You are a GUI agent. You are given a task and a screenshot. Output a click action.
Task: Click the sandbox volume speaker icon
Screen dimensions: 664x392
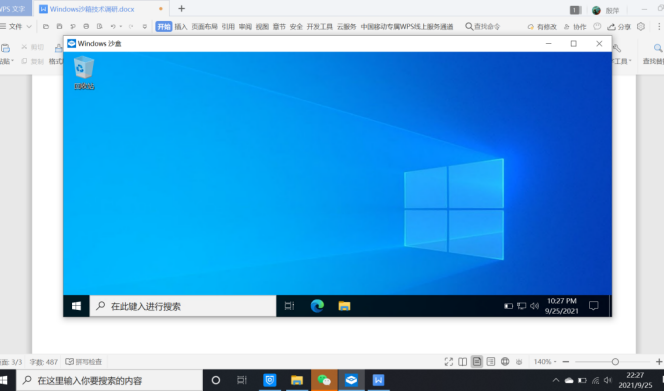[534, 306]
